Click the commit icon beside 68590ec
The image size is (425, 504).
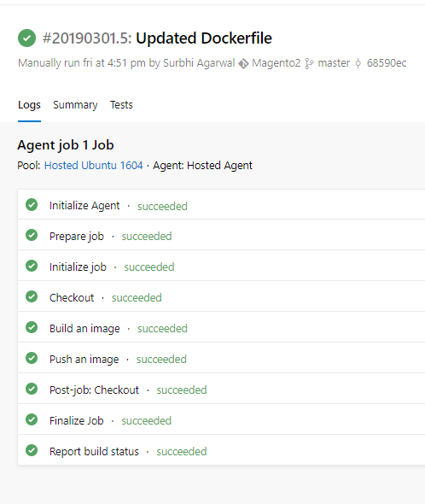point(358,63)
